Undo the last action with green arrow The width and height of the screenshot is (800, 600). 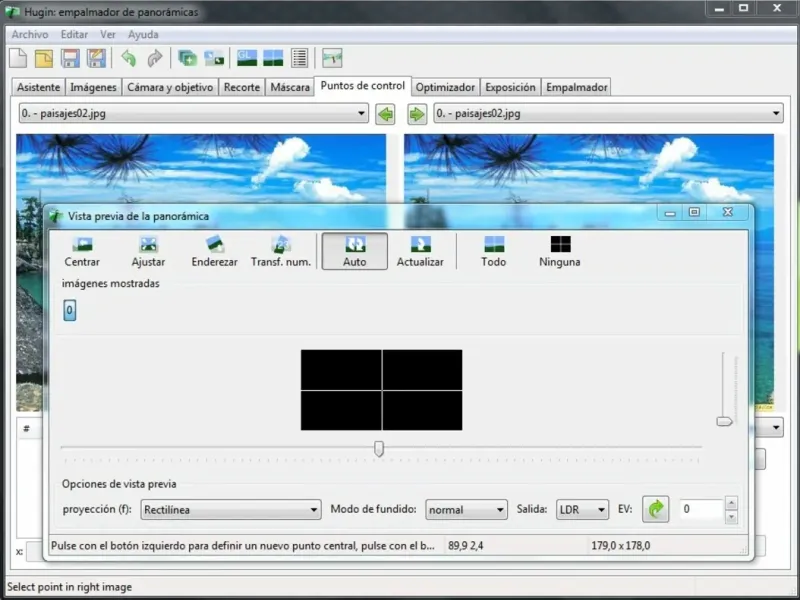click(x=129, y=58)
